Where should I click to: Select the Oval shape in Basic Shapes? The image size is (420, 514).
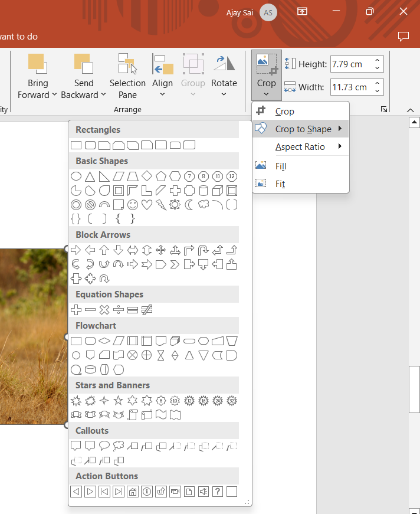[x=76, y=176]
